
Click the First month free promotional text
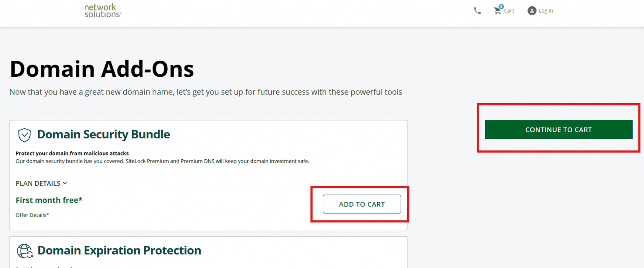click(x=49, y=200)
